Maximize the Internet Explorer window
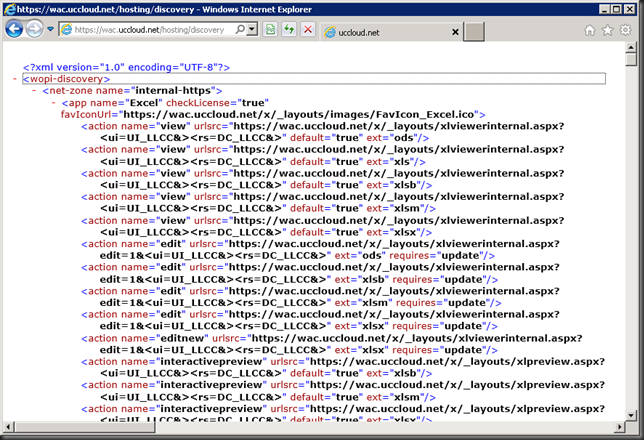644x440 pixels. 616,9
